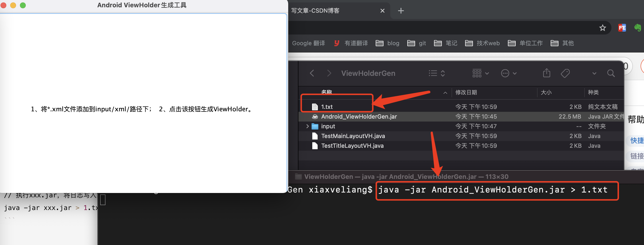
Task: Expand the input folder
Action: pos(307,126)
